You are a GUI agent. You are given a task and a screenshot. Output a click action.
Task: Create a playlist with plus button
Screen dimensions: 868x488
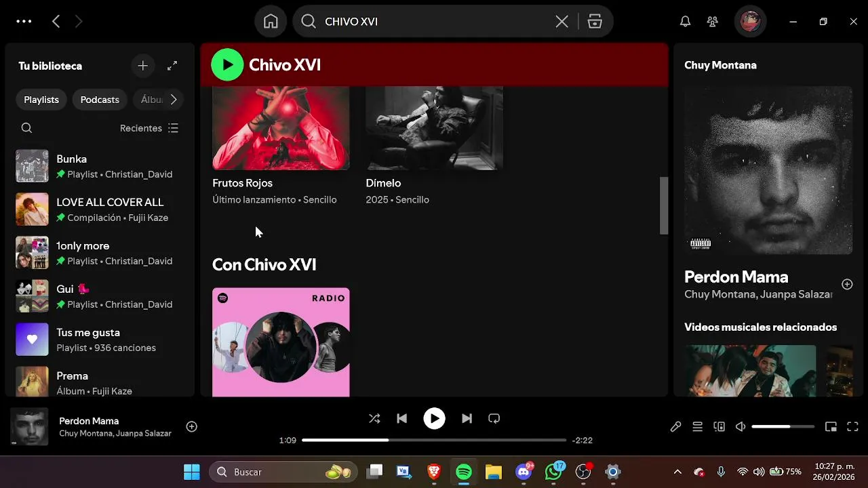142,66
